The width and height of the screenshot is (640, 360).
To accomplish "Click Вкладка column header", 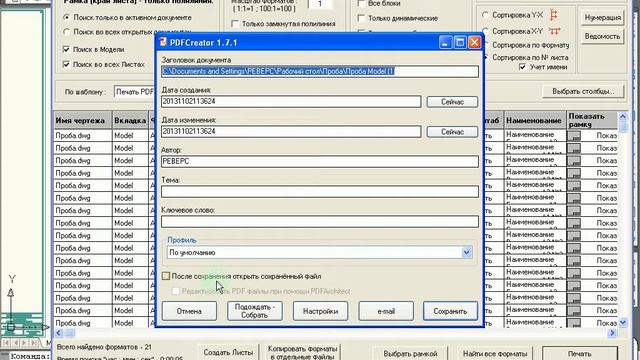I will point(130,120).
